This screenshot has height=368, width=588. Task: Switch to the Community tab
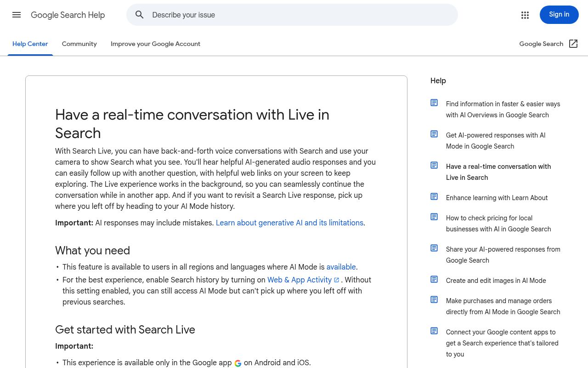[x=79, y=44]
